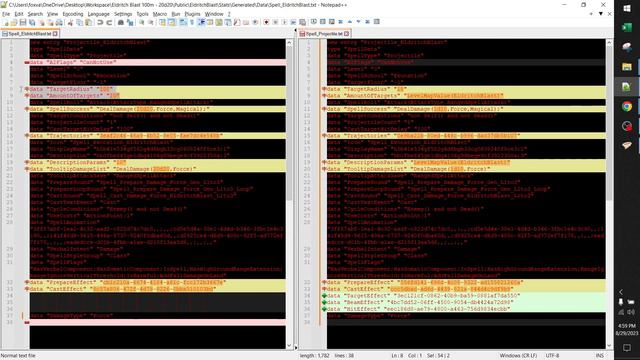Open Chrome from taskbar
The image size is (640, 360).
627,107
